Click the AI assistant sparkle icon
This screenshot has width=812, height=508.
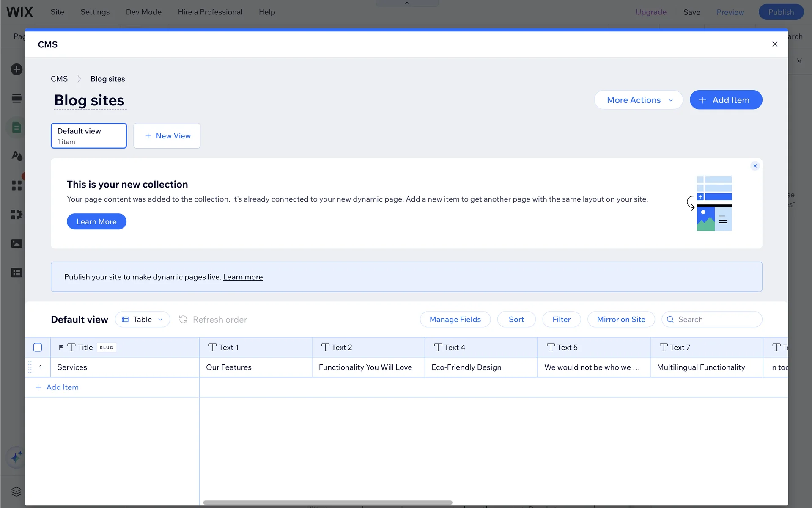pyautogui.click(x=16, y=457)
